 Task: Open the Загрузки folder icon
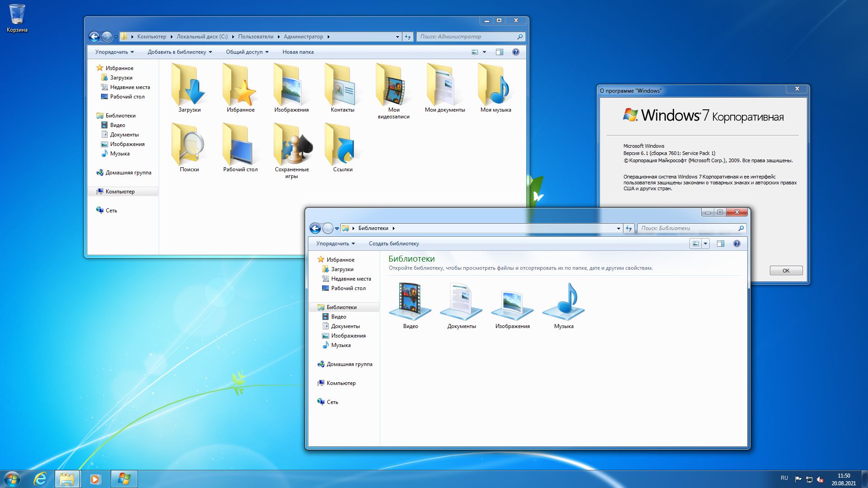[189, 88]
